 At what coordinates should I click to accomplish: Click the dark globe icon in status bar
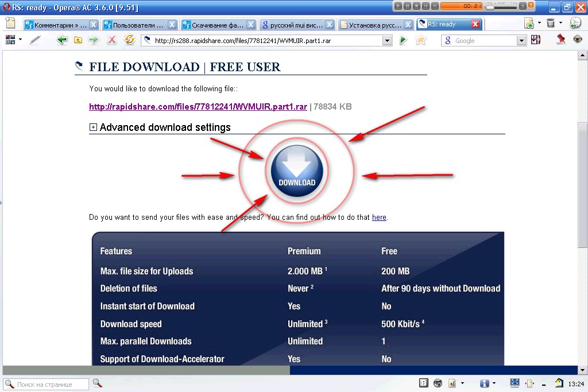point(438,383)
